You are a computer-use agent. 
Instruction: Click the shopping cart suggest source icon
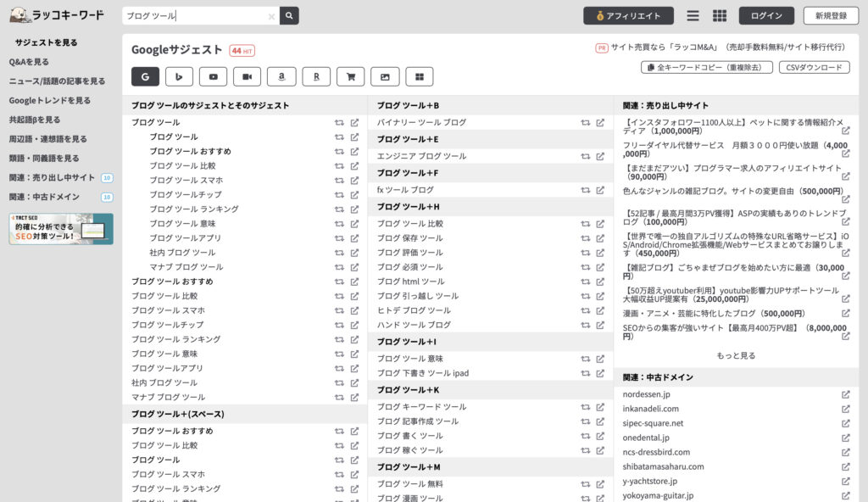click(350, 75)
